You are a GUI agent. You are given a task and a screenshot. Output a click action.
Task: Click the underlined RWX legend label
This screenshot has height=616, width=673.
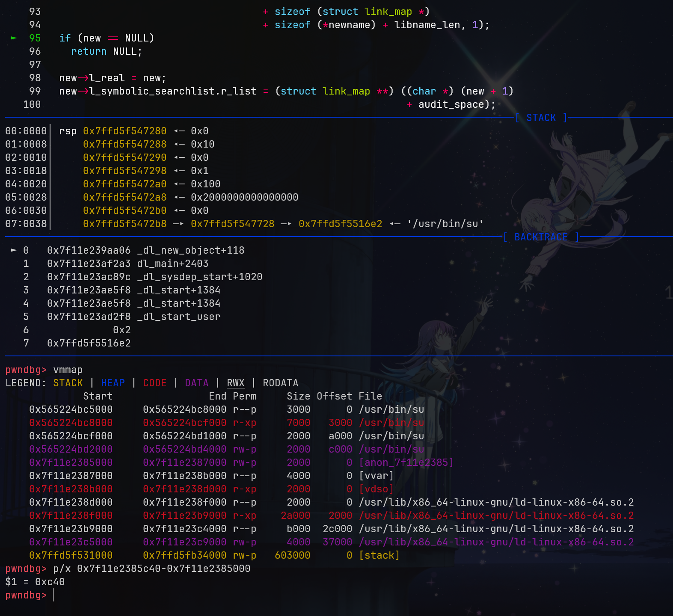point(235,383)
